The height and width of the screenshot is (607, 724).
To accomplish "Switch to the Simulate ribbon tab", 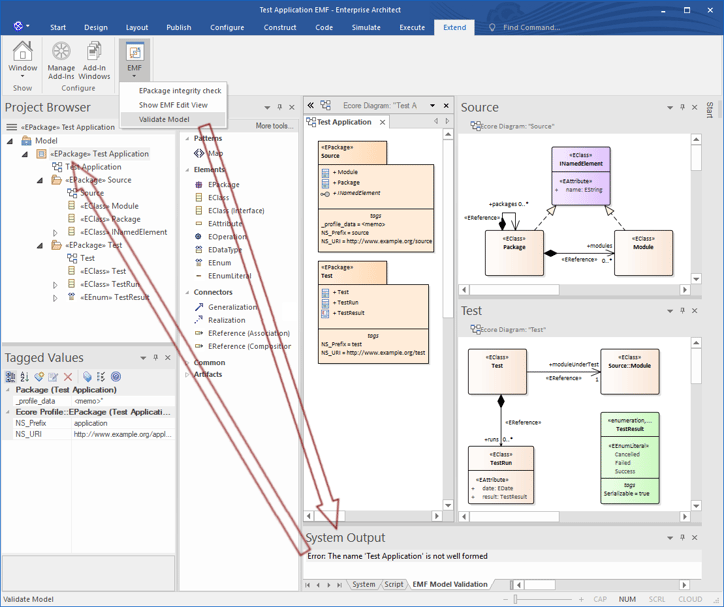I will click(366, 27).
